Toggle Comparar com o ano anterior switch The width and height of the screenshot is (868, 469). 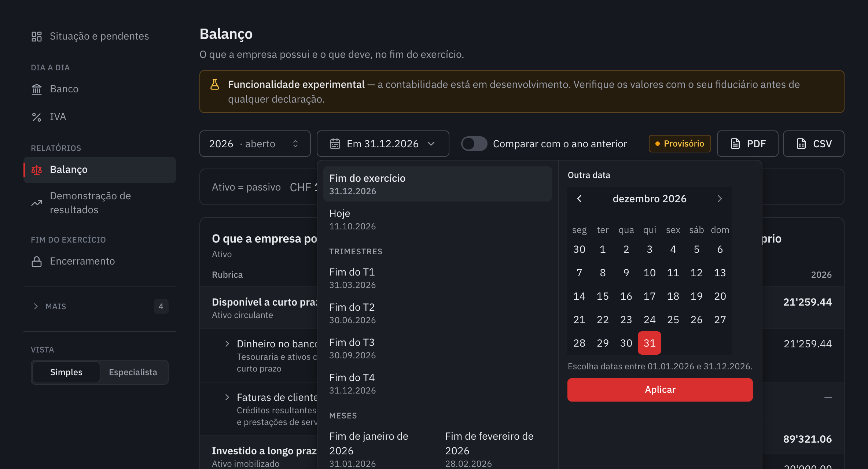[x=474, y=144]
